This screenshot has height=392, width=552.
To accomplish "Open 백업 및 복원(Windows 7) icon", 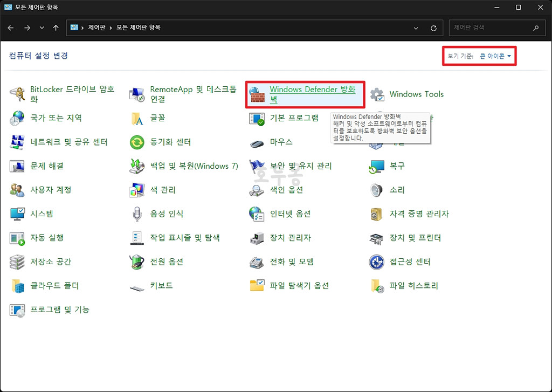I will click(137, 166).
